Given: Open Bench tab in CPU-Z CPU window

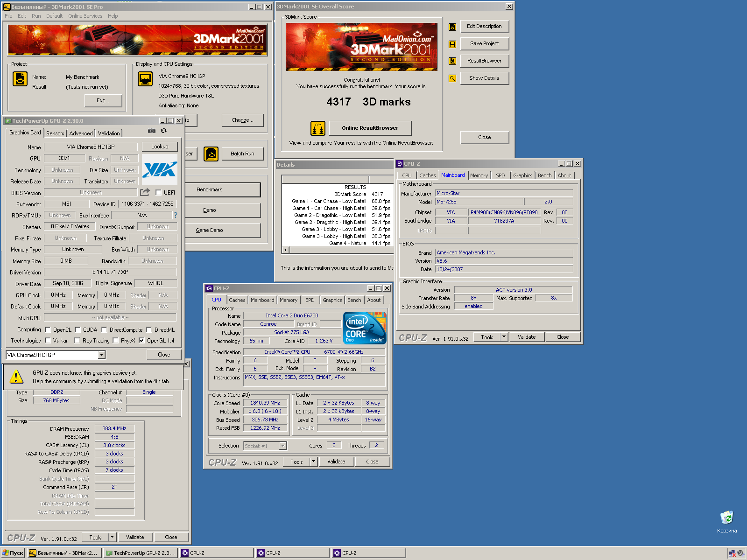Looking at the screenshot, I should [354, 300].
